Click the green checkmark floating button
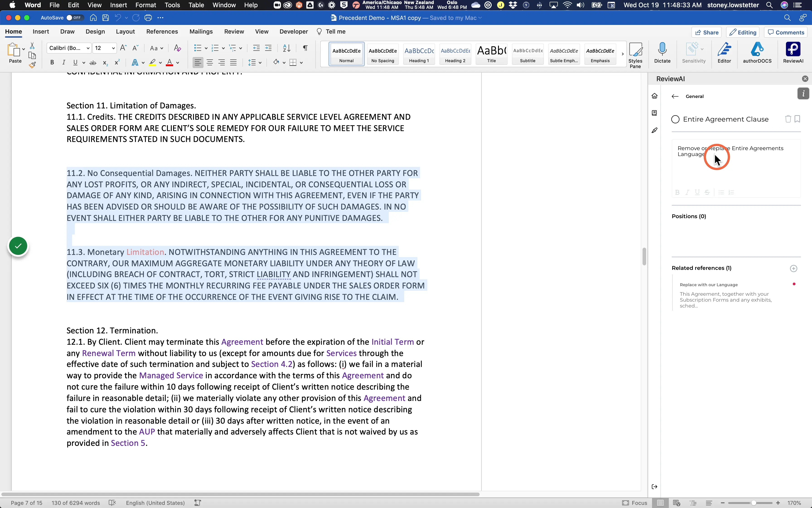The width and height of the screenshot is (812, 508). [x=18, y=246]
